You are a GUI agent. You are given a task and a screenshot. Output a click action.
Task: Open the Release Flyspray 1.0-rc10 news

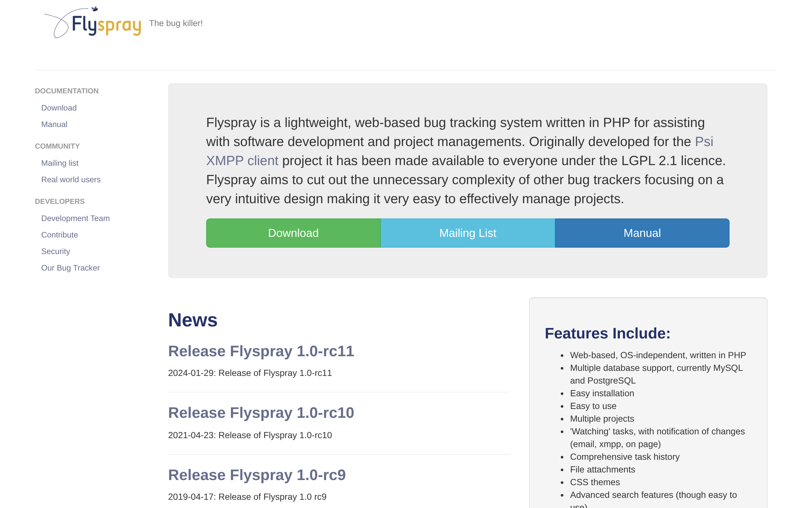tap(261, 413)
